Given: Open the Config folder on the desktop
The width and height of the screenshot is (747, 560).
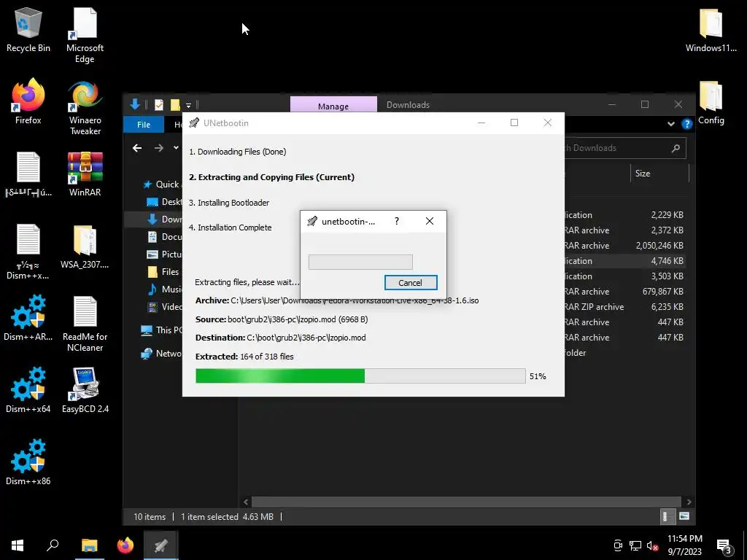Looking at the screenshot, I should coord(711,102).
